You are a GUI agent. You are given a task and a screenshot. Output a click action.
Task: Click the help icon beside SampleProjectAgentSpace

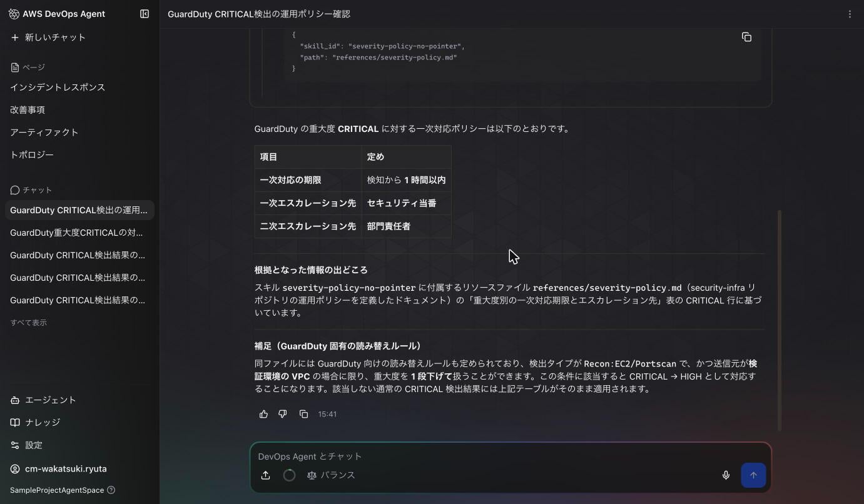(x=111, y=490)
